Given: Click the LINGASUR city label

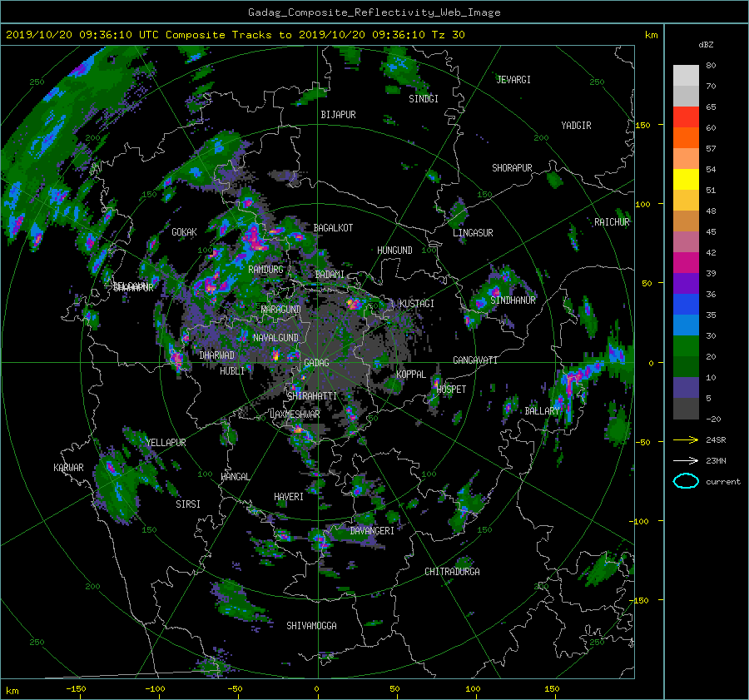Looking at the screenshot, I should pyautogui.click(x=473, y=233).
